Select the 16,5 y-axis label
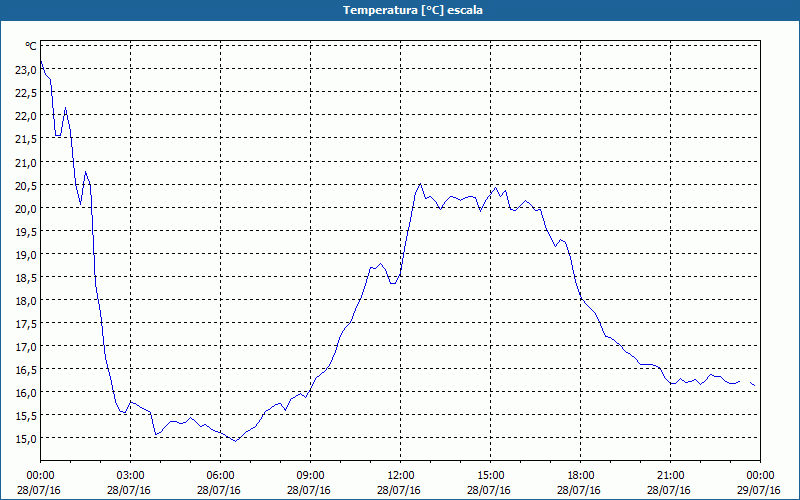 click(26, 369)
